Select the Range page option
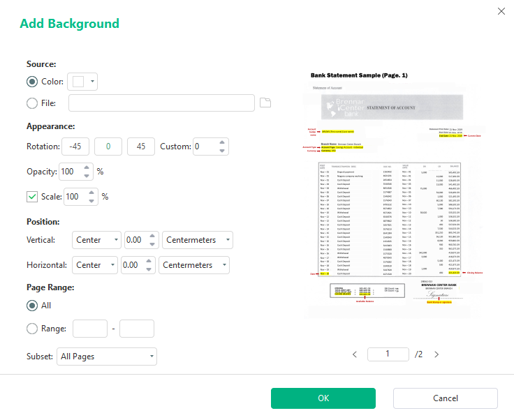514x420 pixels. click(32, 329)
